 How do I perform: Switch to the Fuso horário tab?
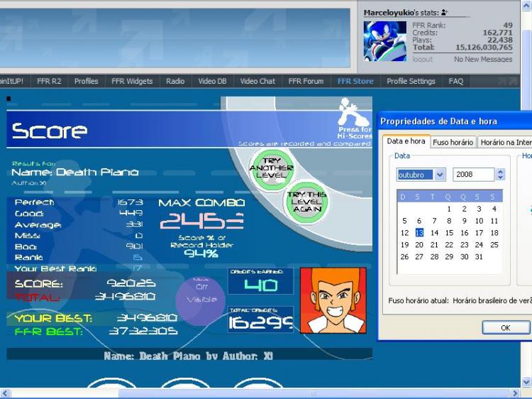[453, 142]
